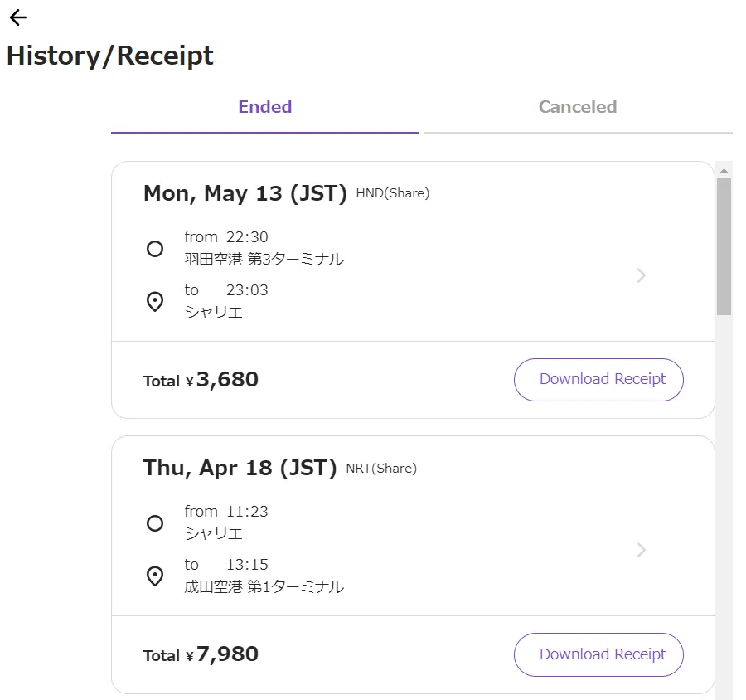Click the back arrow icon
This screenshot has width=746, height=700.
17,17
